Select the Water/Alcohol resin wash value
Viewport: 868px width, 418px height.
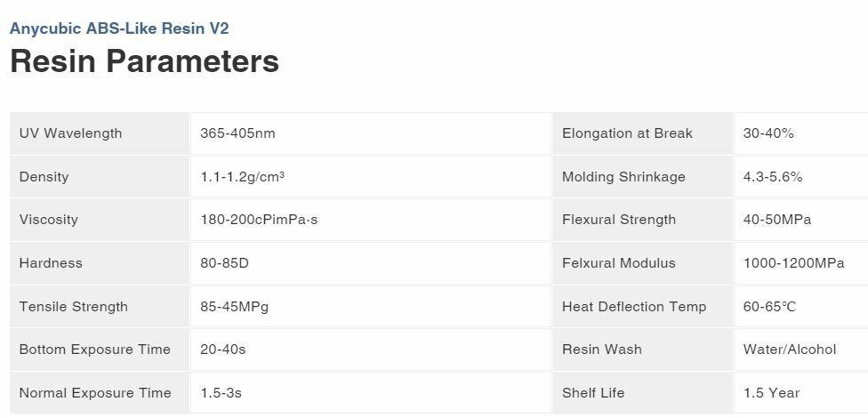tap(790, 350)
